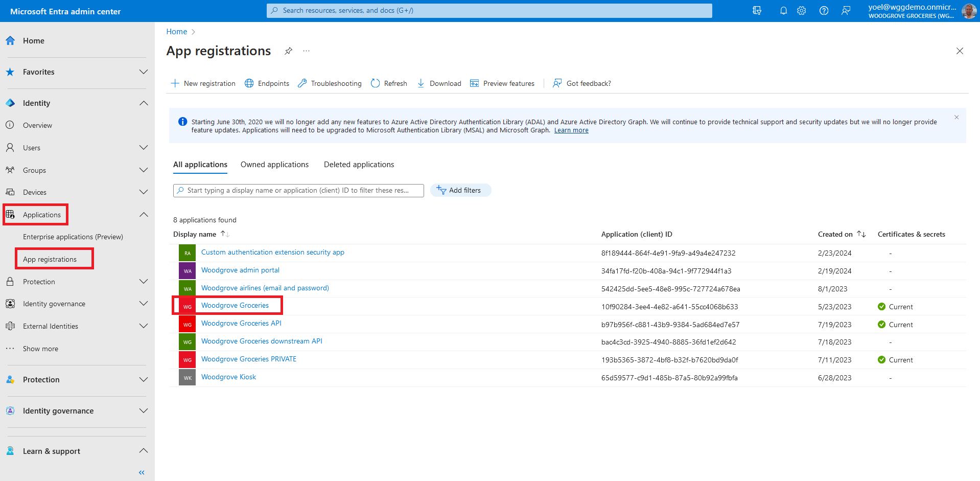Open the settings gear icon
Image resolution: width=980 pixels, height=481 pixels.
(x=802, y=11)
